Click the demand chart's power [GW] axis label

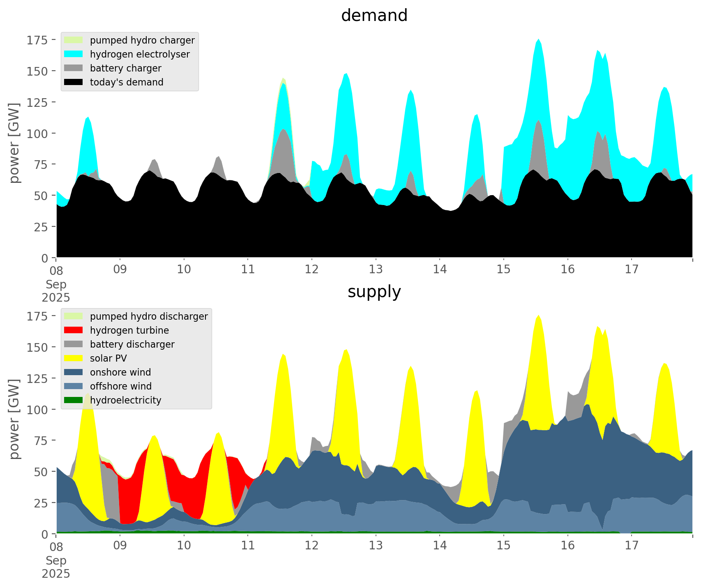click(14, 143)
